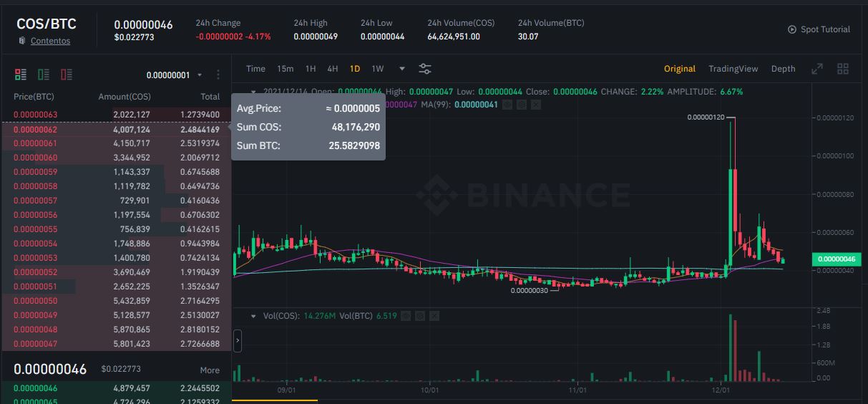Show both buy and sell orders view
The width and height of the screenshot is (868, 404).
point(21,74)
